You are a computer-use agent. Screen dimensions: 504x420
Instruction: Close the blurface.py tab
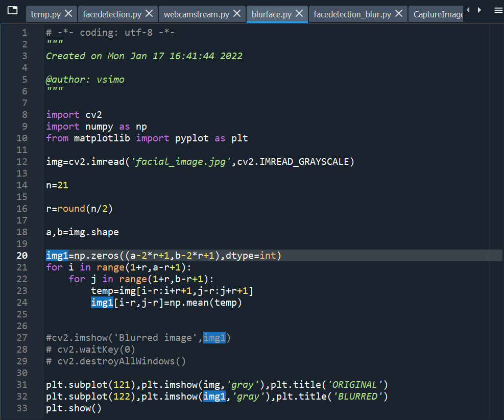coord(299,13)
